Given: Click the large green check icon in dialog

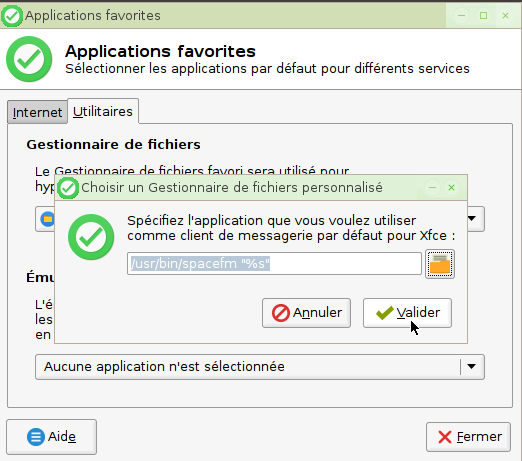Looking at the screenshot, I should point(91,237).
